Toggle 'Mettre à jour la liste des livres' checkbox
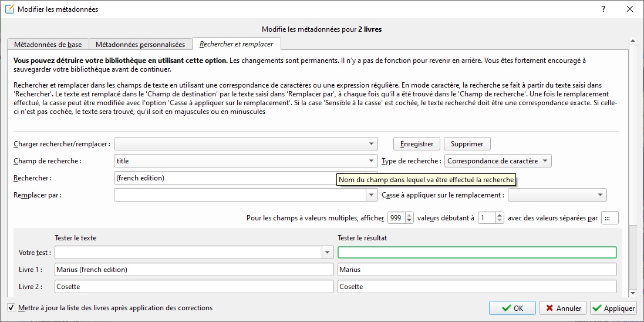644x322 pixels. [x=11, y=308]
